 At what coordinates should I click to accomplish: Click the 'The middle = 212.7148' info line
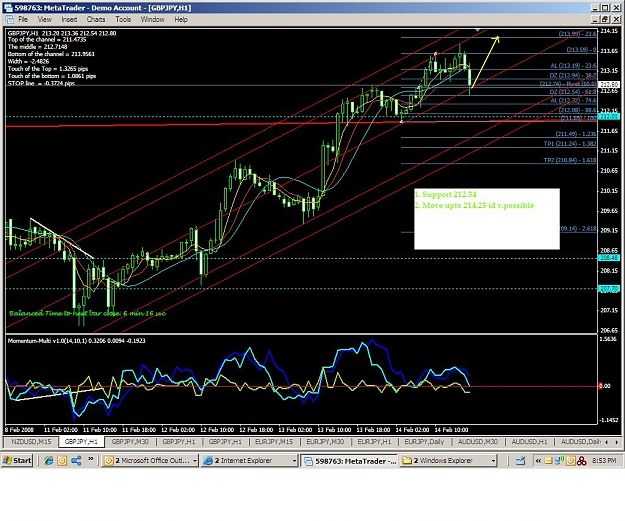click(37, 47)
